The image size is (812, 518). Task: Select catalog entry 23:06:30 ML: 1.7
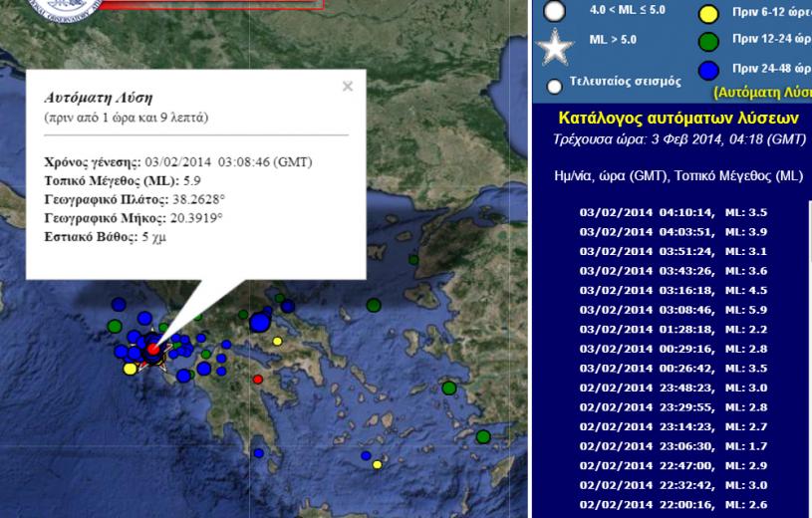click(674, 446)
